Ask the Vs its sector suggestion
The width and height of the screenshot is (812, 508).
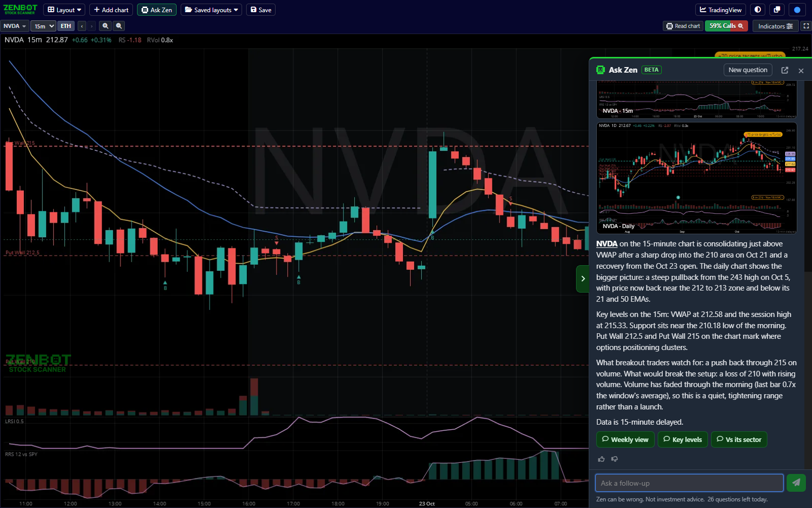click(x=738, y=439)
